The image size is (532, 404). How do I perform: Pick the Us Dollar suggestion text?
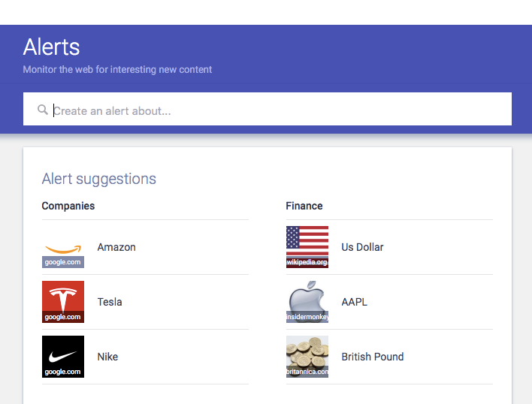[x=362, y=247]
